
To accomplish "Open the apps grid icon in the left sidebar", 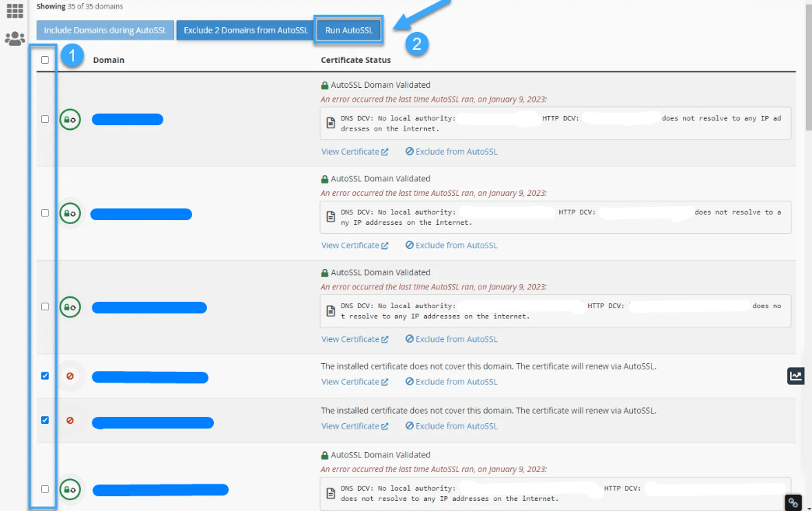I will 14,11.
